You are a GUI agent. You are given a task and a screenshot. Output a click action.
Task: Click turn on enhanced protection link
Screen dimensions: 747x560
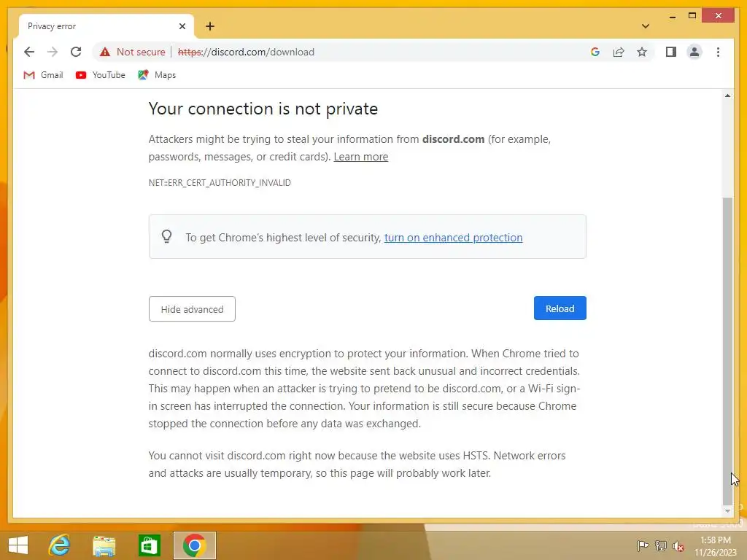pos(453,238)
